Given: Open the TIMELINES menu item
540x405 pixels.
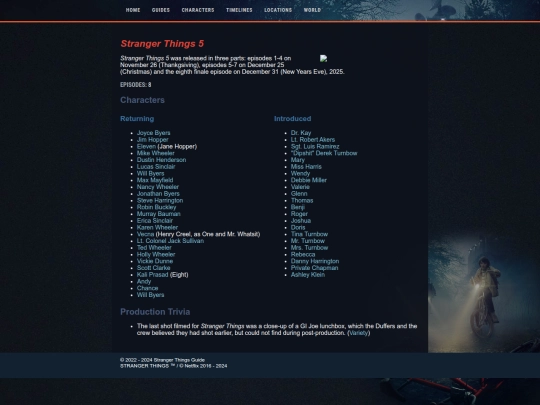Looking at the screenshot, I should [239, 10].
